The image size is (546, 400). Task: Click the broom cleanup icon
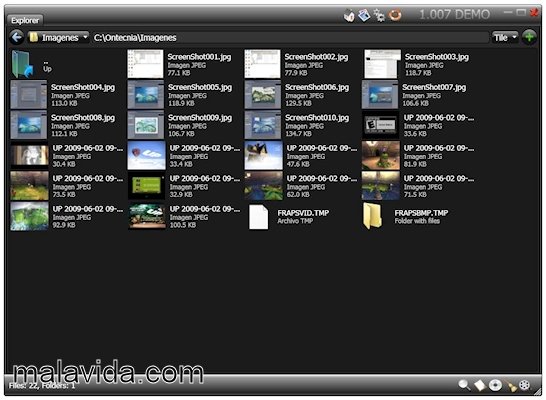511,386
